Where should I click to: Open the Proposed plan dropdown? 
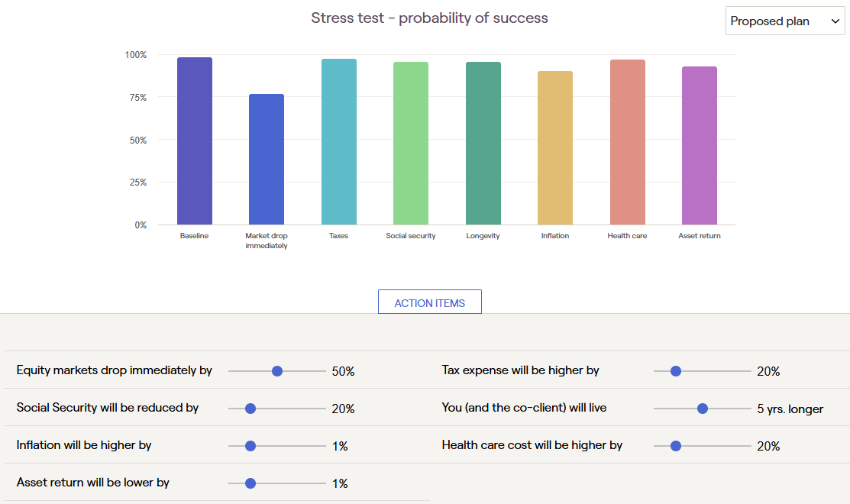click(784, 21)
